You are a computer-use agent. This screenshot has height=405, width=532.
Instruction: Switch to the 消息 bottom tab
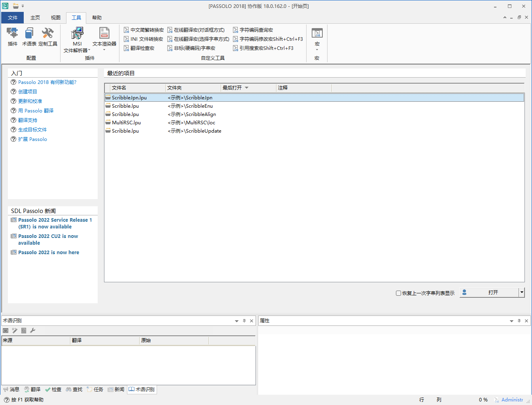point(11,390)
